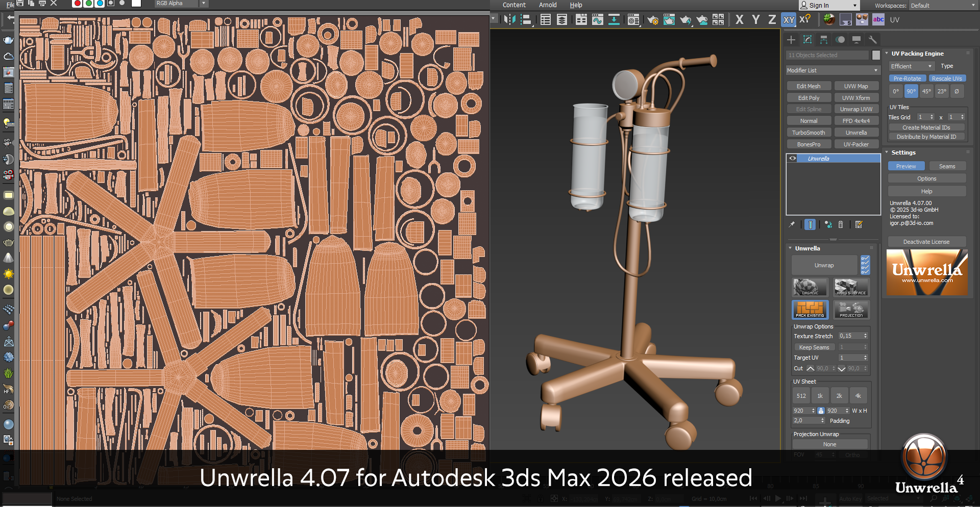Click Create Material IDs button
Image resolution: width=980 pixels, height=507 pixels.
point(926,128)
